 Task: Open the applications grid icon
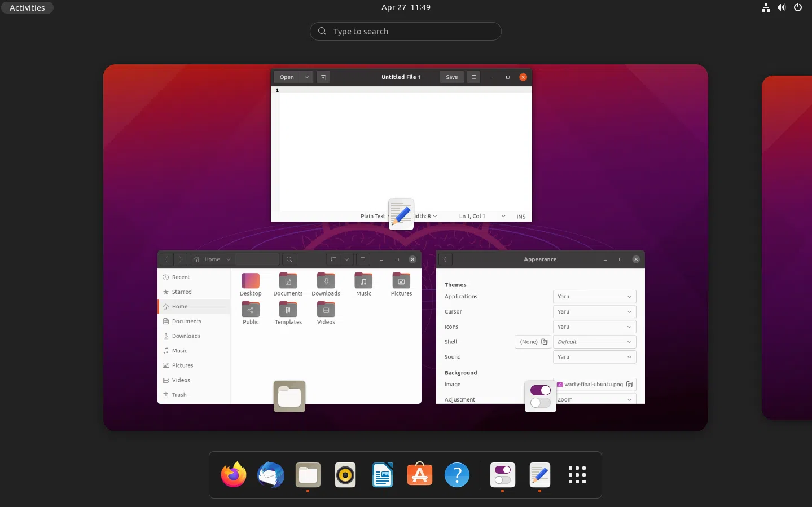[577, 475]
